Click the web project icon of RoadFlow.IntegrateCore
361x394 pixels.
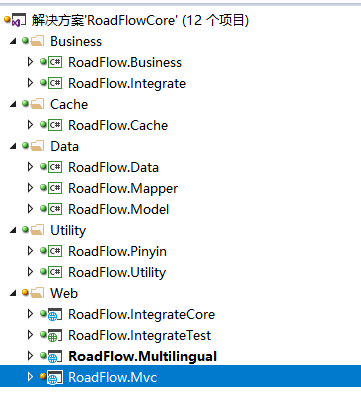point(54,315)
